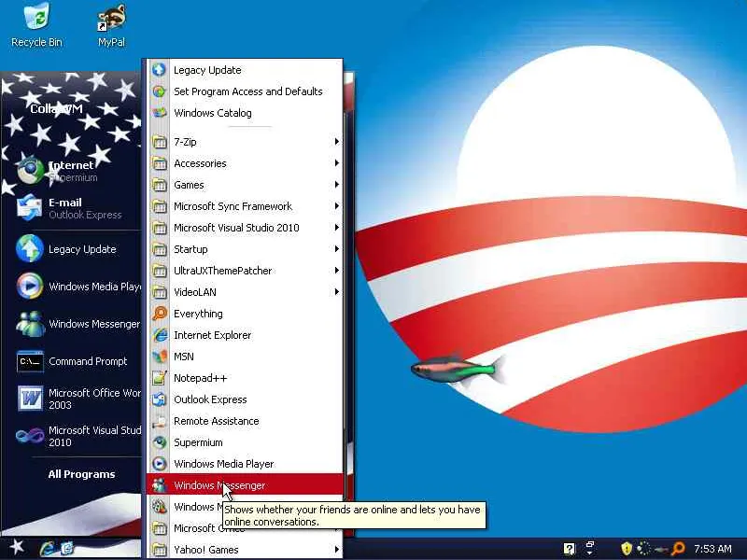Expand the Accessories submenu arrow
This screenshot has height=560, width=747.
point(336,162)
